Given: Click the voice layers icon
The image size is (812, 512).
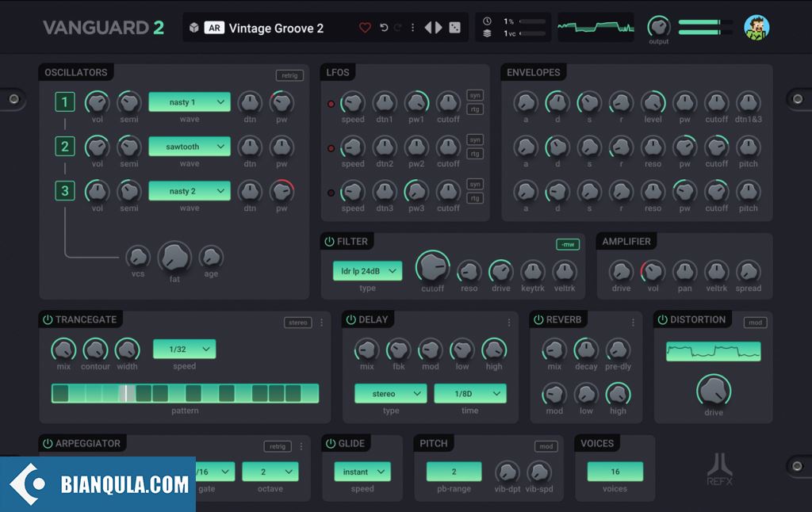Looking at the screenshot, I should click(487, 33).
